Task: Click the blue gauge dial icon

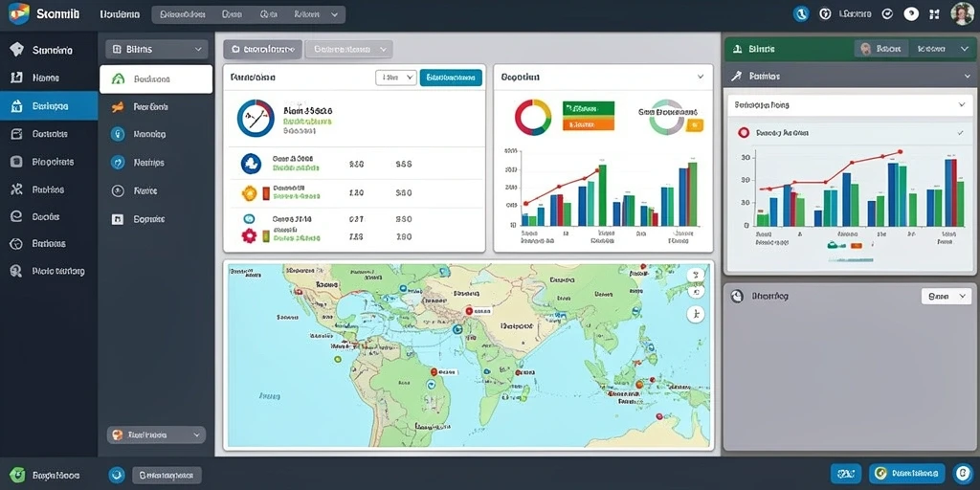Action: [x=256, y=118]
